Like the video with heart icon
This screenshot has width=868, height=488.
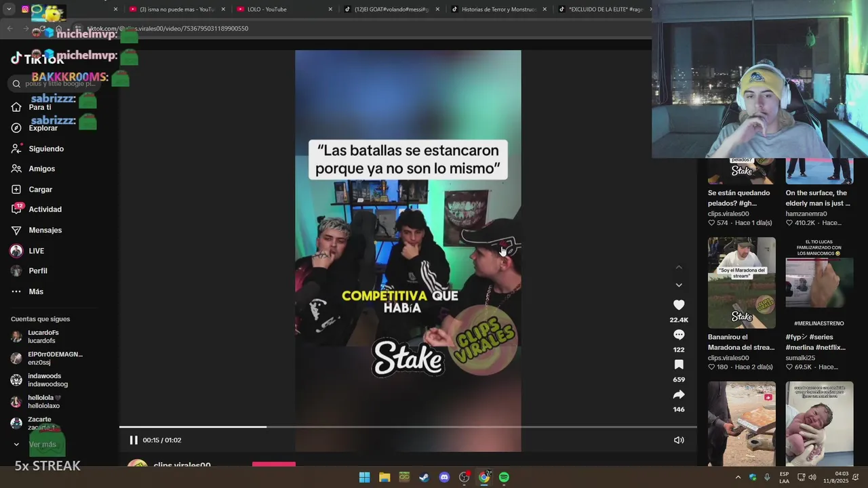(x=679, y=305)
